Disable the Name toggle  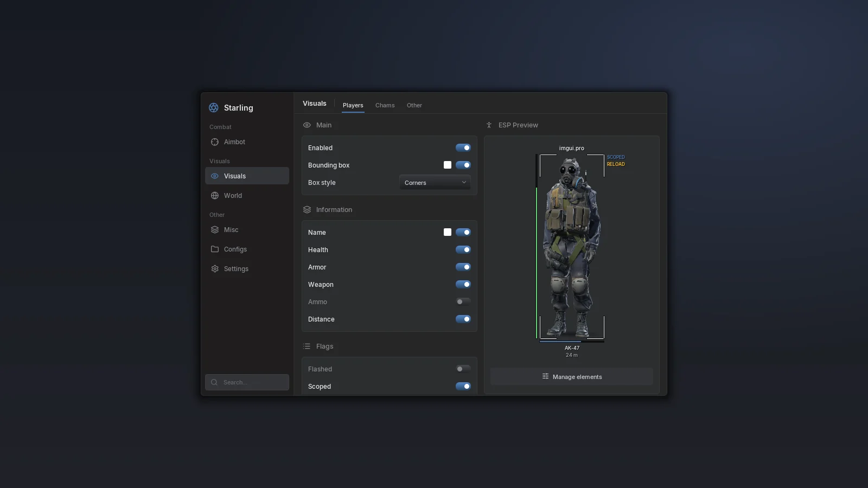pyautogui.click(x=463, y=233)
